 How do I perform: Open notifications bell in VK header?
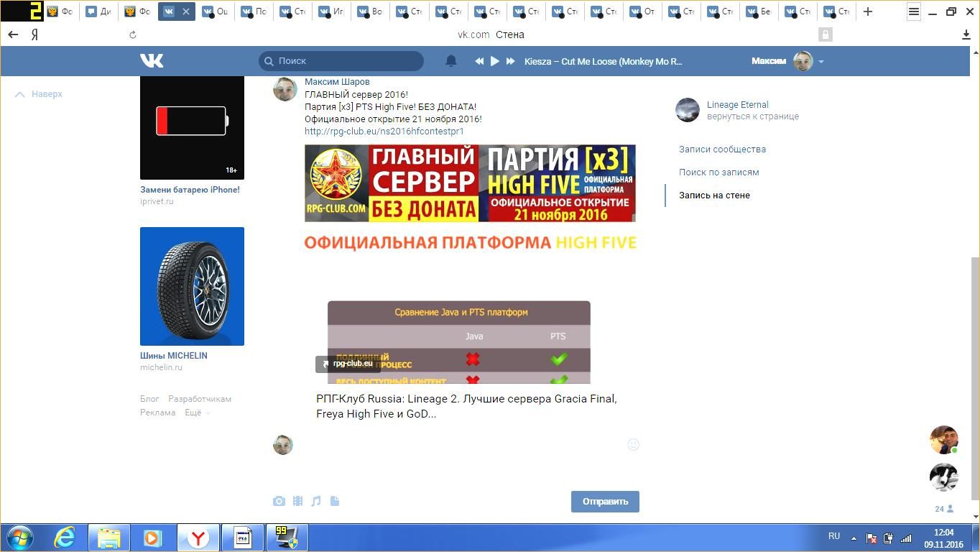coord(451,61)
